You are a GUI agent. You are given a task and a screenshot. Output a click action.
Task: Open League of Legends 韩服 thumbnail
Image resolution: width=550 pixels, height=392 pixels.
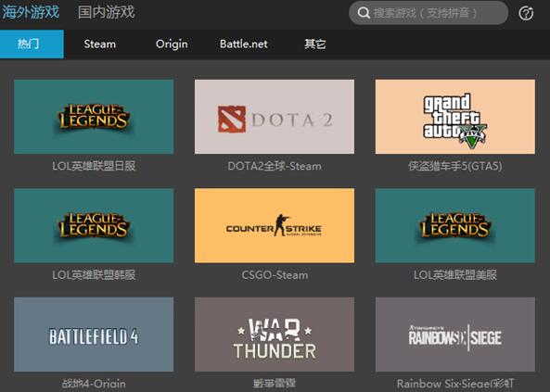[x=94, y=225]
